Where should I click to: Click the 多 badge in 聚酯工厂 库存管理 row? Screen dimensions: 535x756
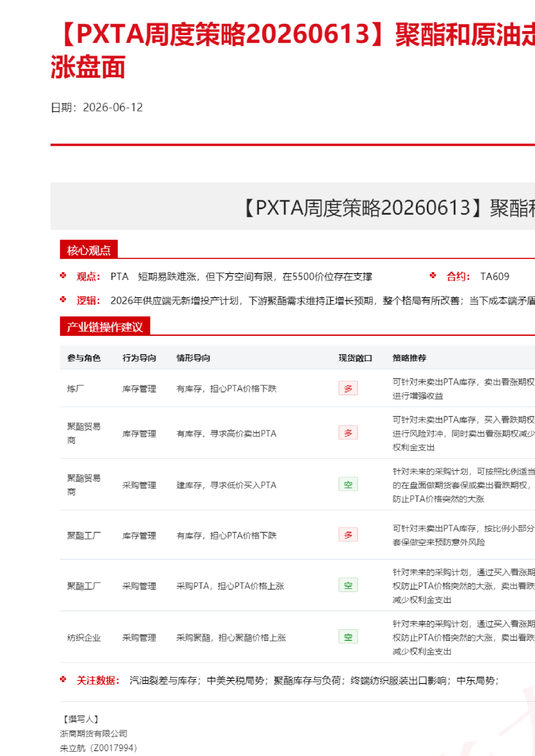[348, 535]
